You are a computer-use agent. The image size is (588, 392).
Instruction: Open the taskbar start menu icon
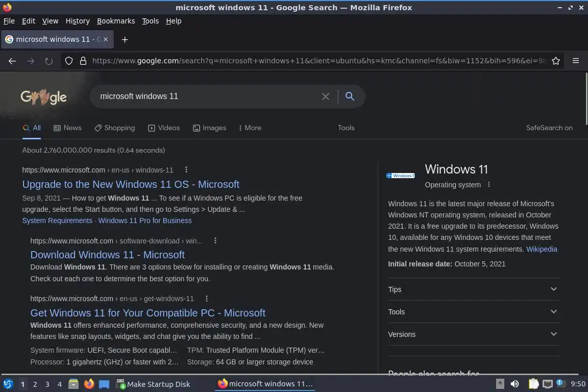pyautogui.click(x=8, y=384)
